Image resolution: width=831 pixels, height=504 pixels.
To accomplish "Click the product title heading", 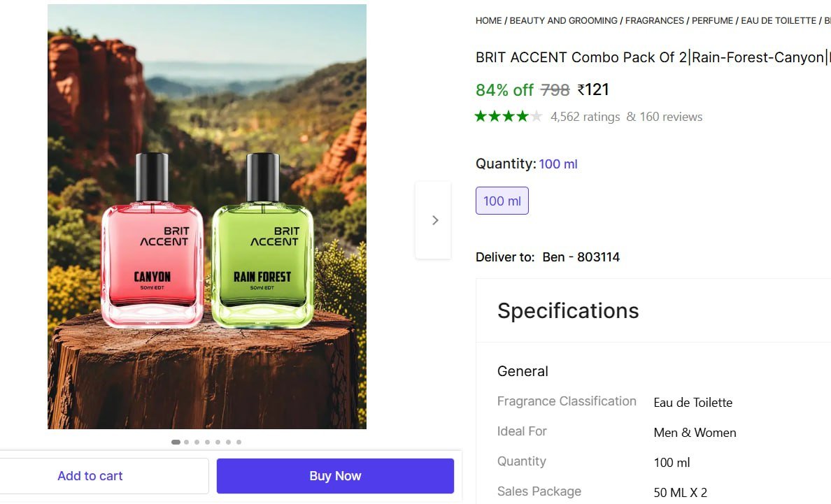I will 651,57.
